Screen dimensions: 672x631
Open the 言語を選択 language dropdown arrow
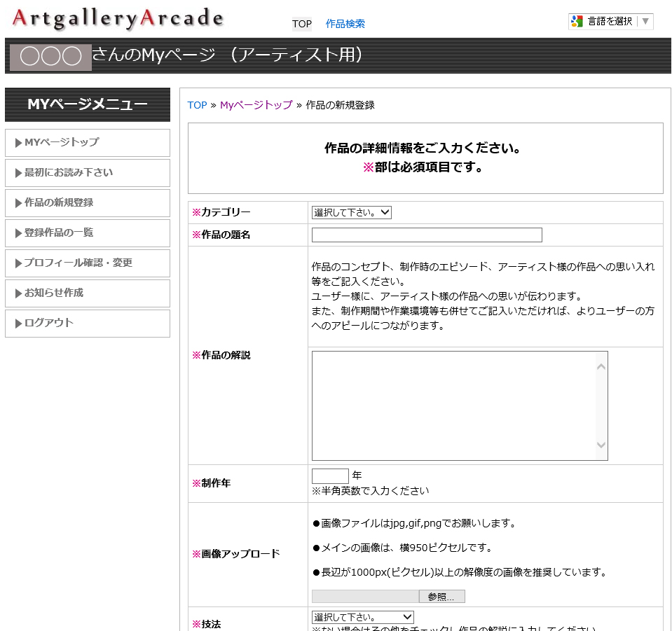tap(645, 21)
